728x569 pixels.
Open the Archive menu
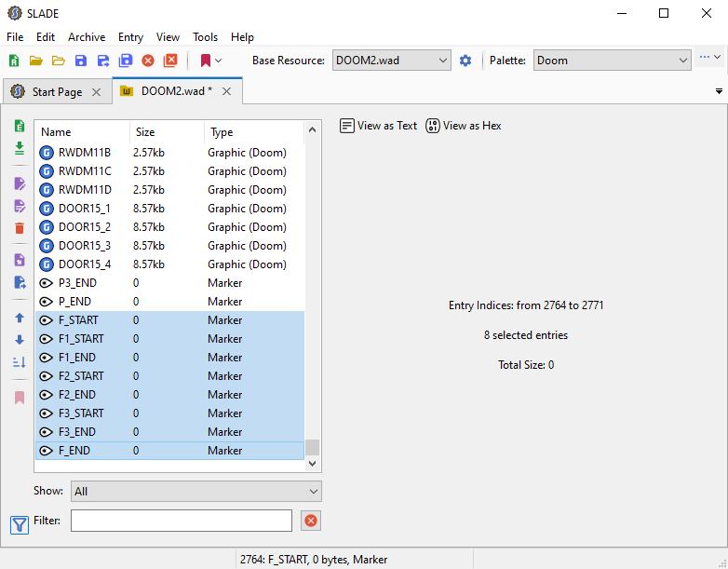pos(87,37)
